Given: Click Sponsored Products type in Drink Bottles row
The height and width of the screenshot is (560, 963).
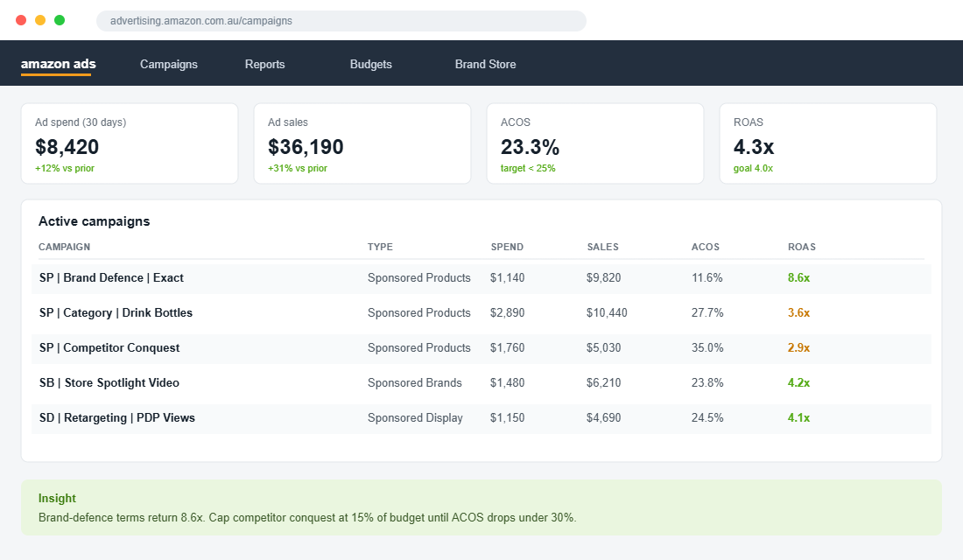Looking at the screenshot, I should (x=418, y=312).
